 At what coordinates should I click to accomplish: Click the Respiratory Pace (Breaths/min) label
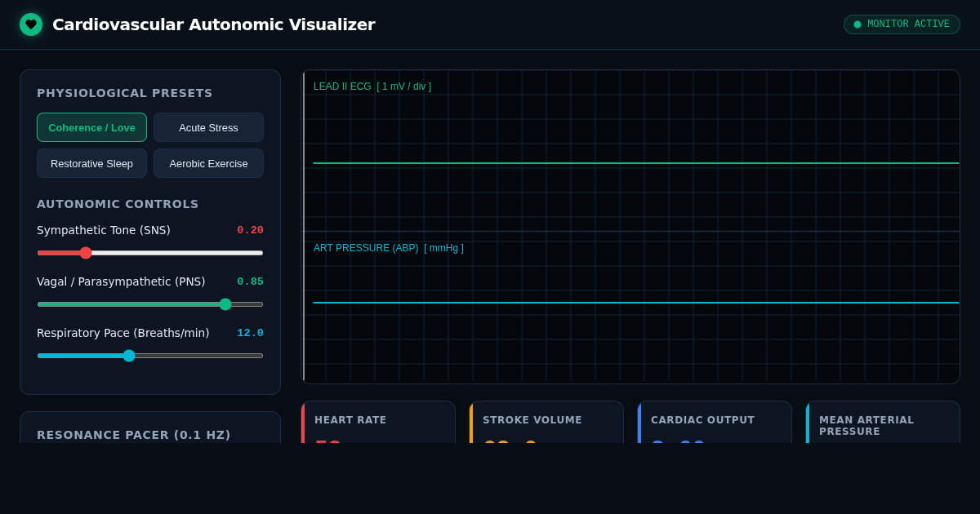[123, 333]
